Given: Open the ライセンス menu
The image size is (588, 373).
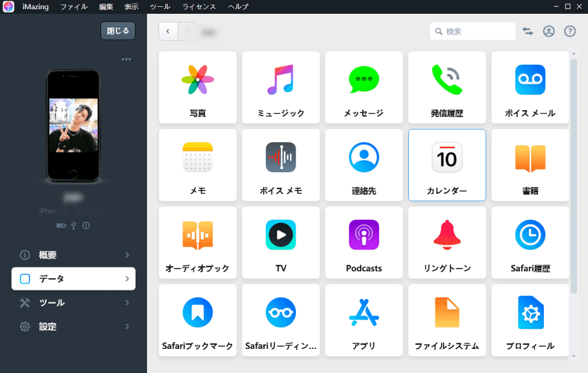Looking at the screenshot, I should click(199, 7).
